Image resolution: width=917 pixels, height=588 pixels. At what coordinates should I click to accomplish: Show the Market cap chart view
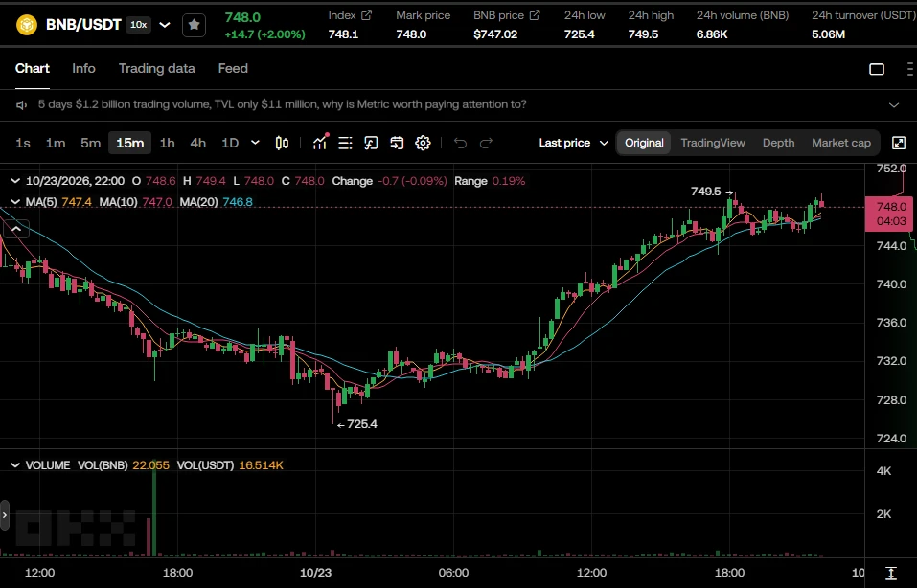pos(841,144)
